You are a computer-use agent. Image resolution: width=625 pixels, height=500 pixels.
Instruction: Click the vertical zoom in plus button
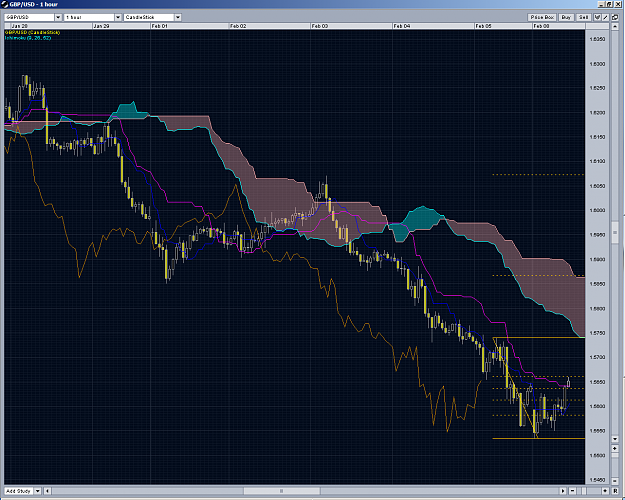coord(615,449)
